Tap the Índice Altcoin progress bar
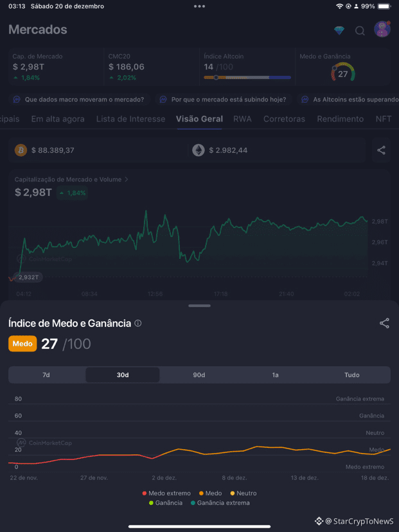The height and width of the screenshot is (532, 399). click(x=247, y=77)
